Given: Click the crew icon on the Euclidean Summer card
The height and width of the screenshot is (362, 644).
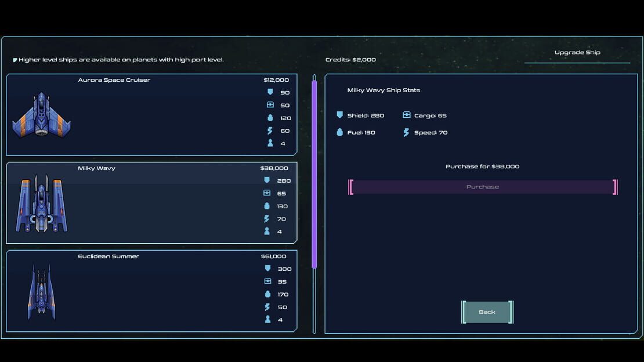Looking at the screenshot, I should [x=268, y=319].
